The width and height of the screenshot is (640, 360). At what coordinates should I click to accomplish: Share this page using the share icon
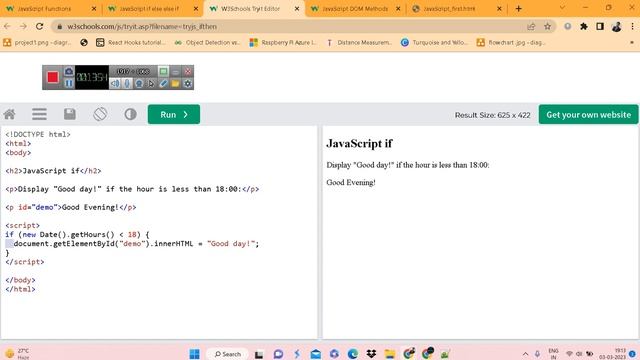pos(531,27)
